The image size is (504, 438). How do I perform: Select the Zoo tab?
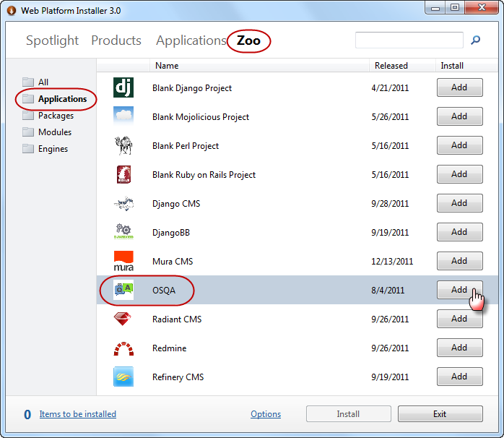pyautogui.click(x=248, y=40)
